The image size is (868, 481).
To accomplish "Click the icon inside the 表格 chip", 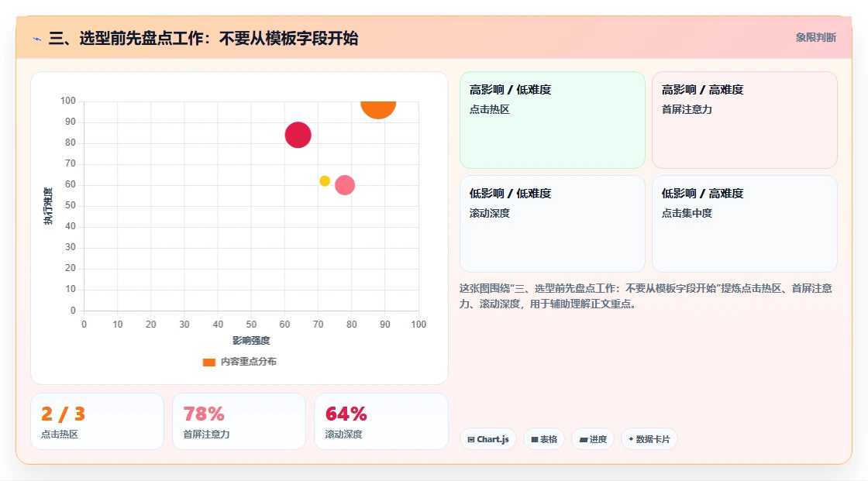I will point(535,439).
